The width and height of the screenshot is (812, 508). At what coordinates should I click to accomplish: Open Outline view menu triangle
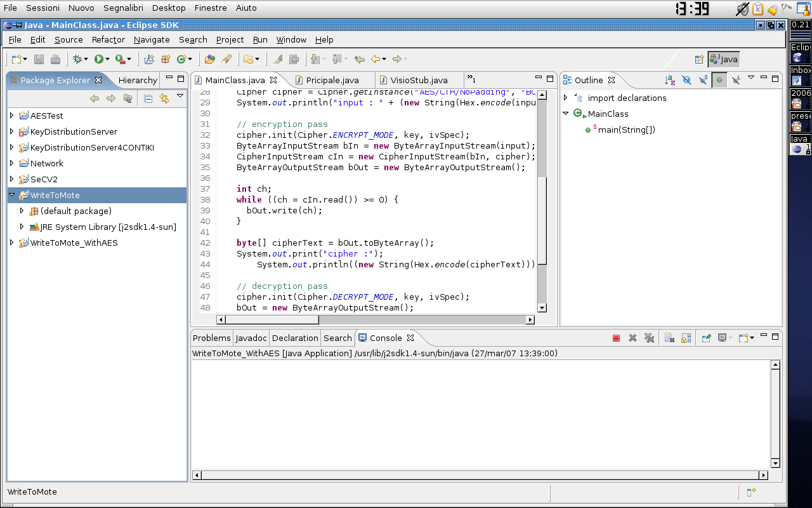751,78
